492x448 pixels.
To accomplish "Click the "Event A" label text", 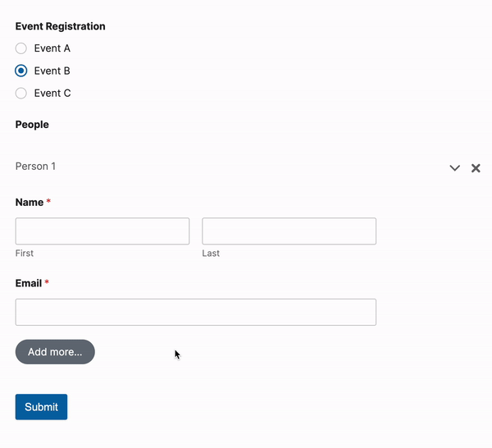I will pyautogui.click(x=52, y=48).
